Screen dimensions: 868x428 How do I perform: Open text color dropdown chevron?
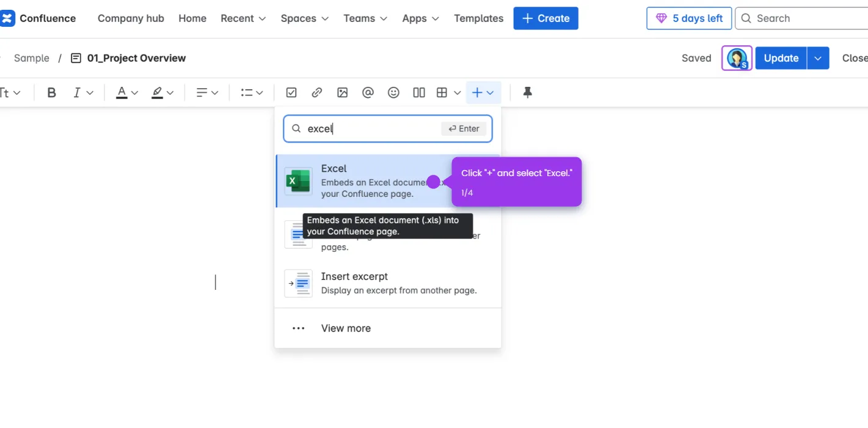coord(134,93)
